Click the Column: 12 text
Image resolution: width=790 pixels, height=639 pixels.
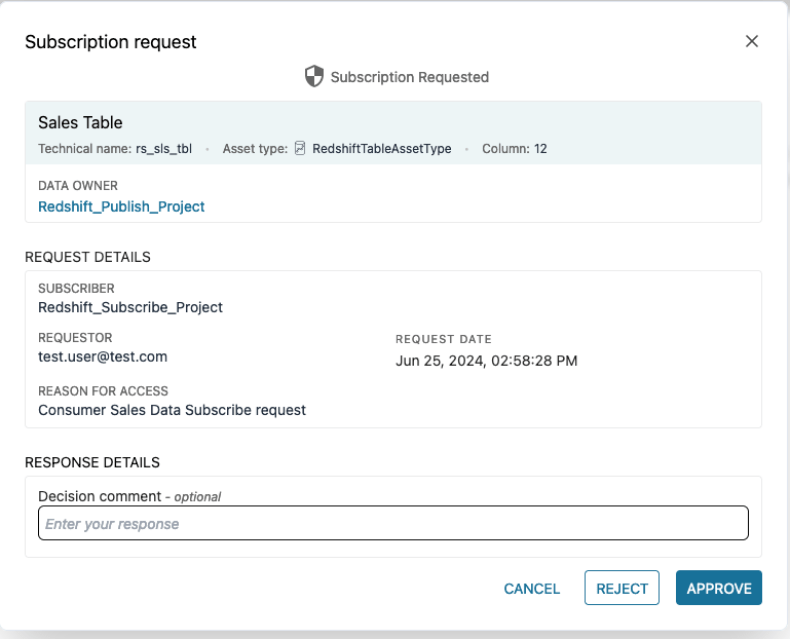(x=513, y=149)
